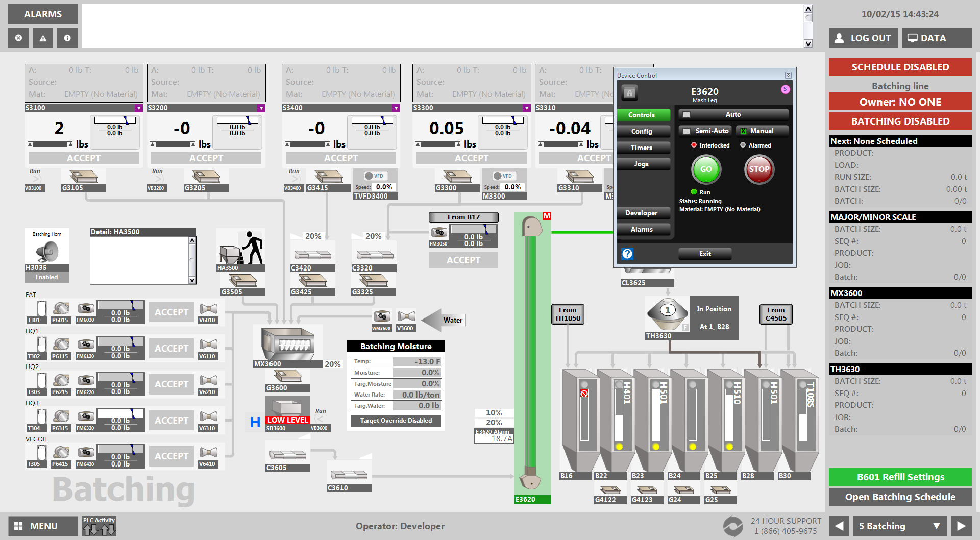The width and height of the screenshot is (980, 540).
Task: Open the main MENU
Action: pos(43,526)
